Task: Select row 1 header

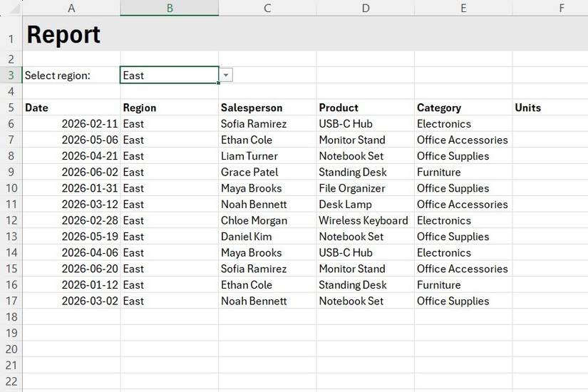Action: [x=11, y=33]
